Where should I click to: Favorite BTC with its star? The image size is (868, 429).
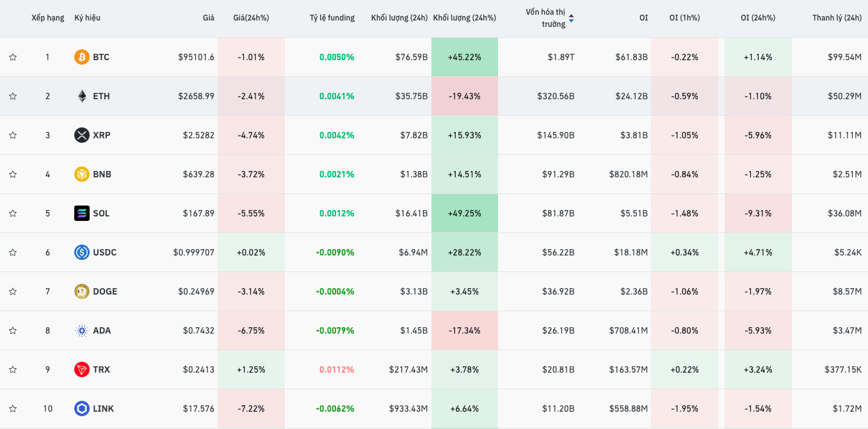13,57
